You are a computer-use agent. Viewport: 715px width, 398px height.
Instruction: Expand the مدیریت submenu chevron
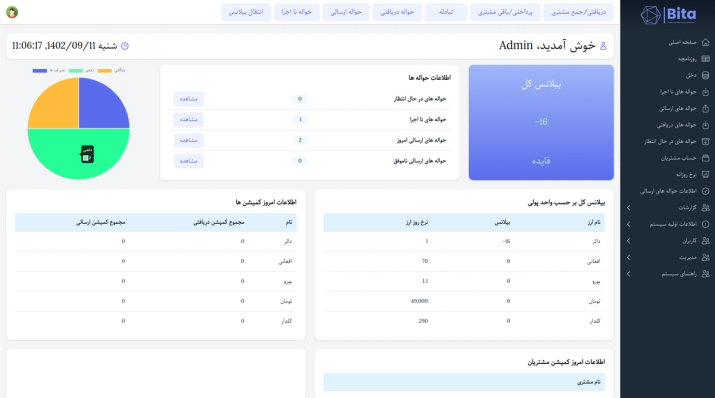(x=628, y=257)
